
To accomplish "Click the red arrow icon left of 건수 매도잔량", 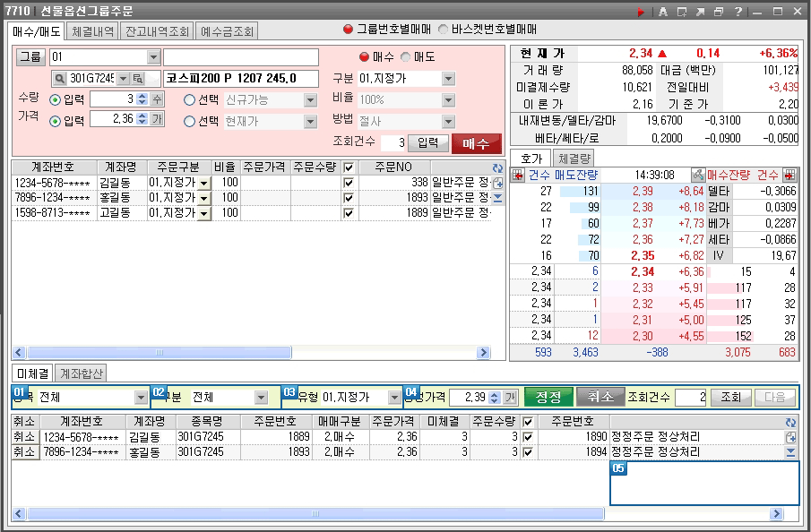I will click(x=517, y=175).
